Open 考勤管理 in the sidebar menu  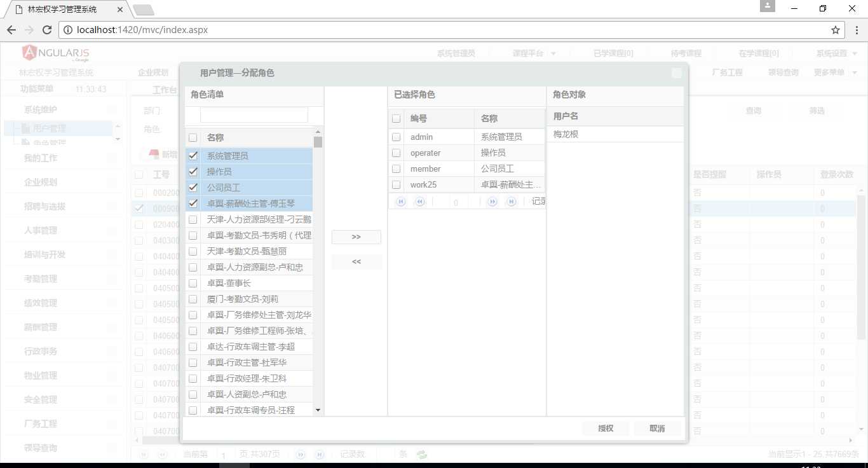click(x=41, y=279)
